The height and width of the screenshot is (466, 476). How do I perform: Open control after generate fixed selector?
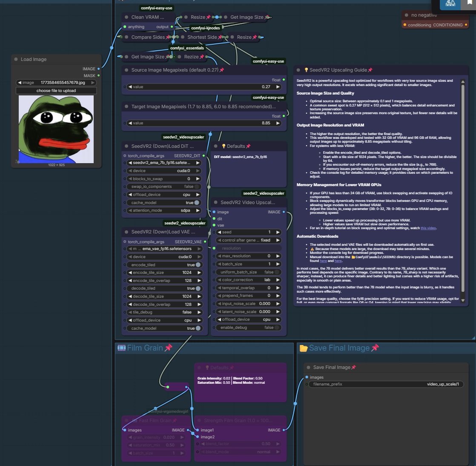pos(249,240)
